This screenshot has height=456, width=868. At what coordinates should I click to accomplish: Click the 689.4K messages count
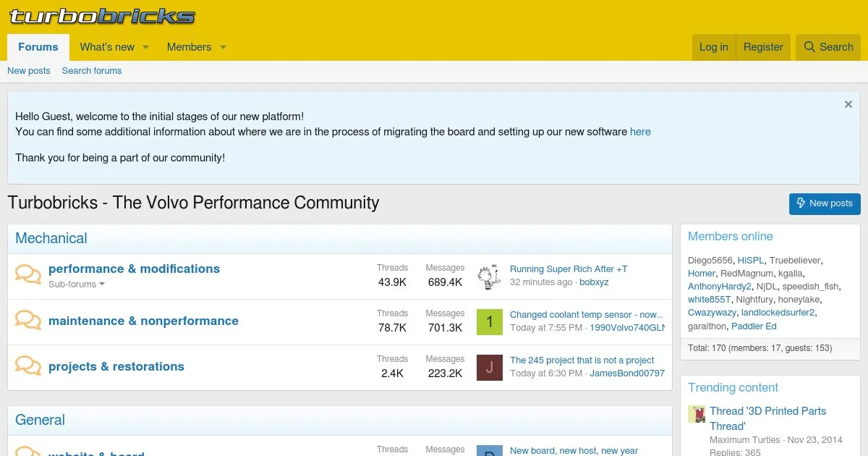tap(445, 282)
